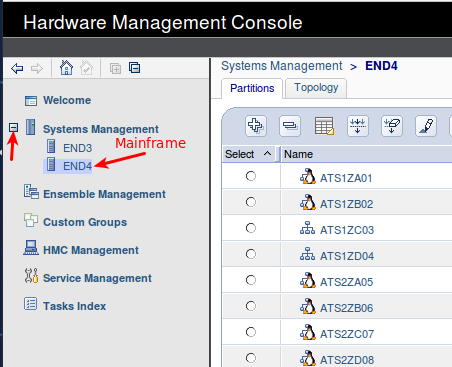Screen dimensions: 452x367
Task: Collapse the Systems Management tree node
Action: [13, 127]
